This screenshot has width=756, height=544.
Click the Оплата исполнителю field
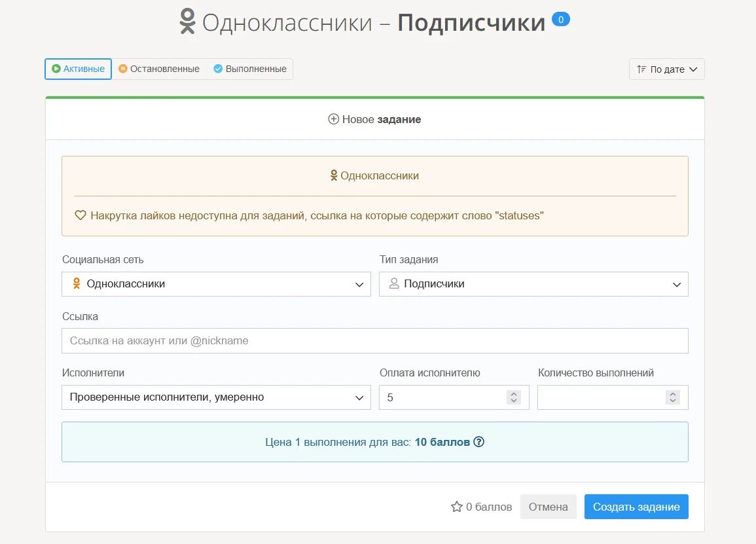[x=454, y=397]
